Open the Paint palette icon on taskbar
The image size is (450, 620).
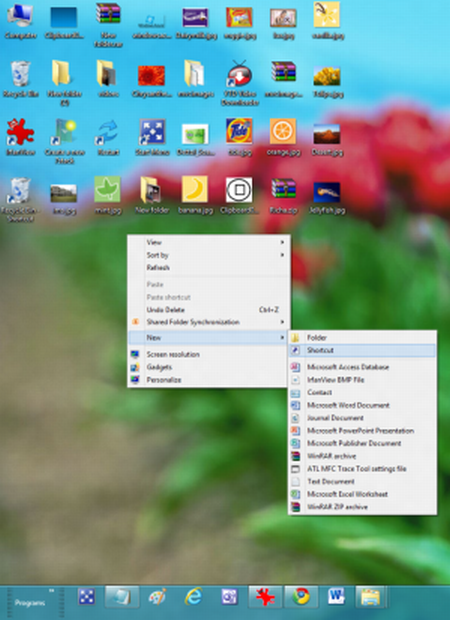[157, 597]
